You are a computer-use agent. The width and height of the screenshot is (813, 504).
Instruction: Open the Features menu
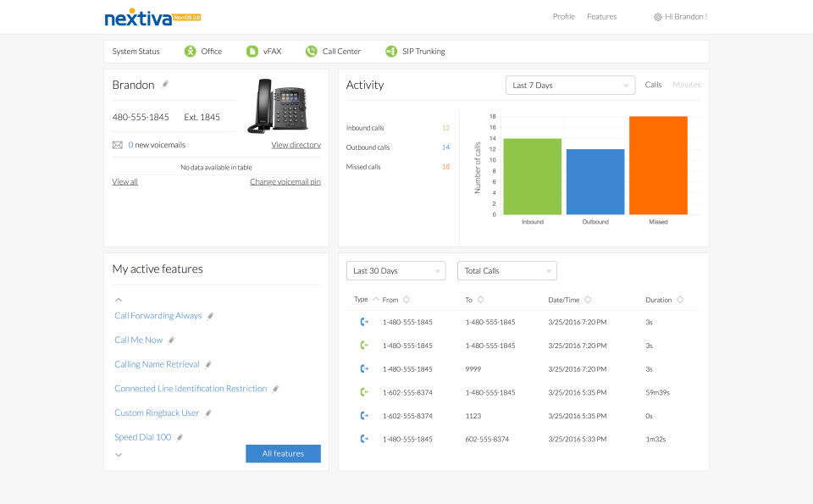(x=601, y=17)
